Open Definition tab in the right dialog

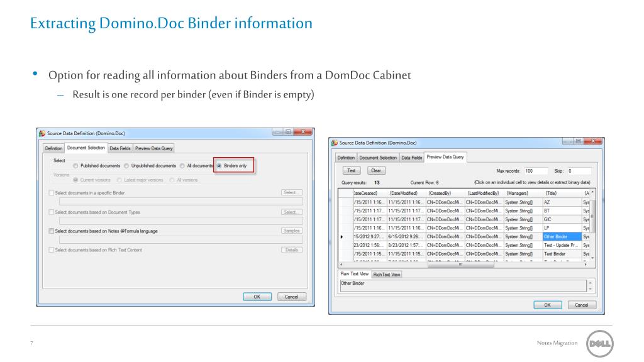click(346, 158)
